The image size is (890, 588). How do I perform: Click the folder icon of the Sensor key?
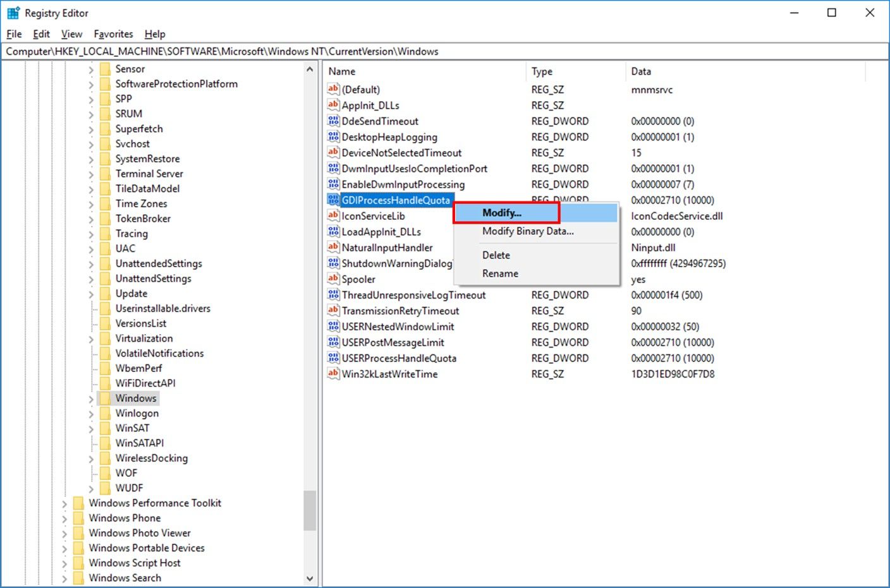pos(105,69)
